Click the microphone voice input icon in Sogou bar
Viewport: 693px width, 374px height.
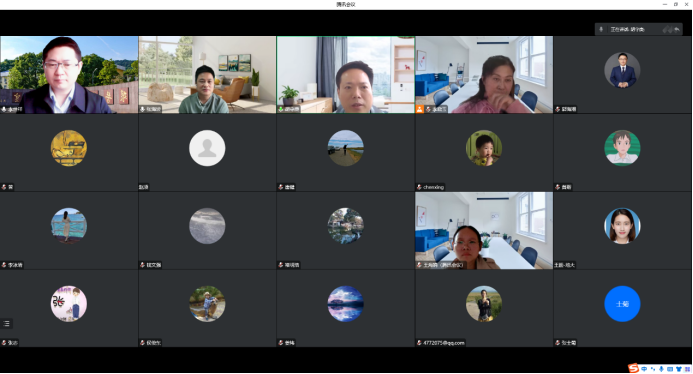(x=661, y=369)
